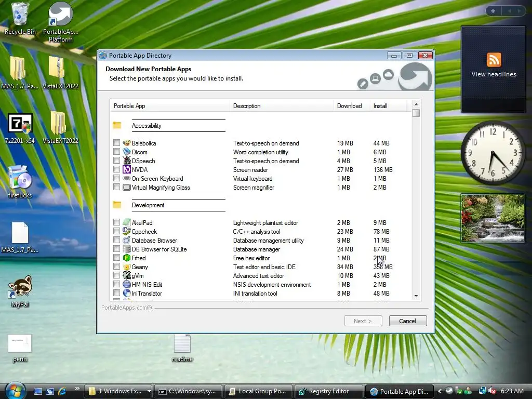Click the Accessibility category header

click(147, 126)
